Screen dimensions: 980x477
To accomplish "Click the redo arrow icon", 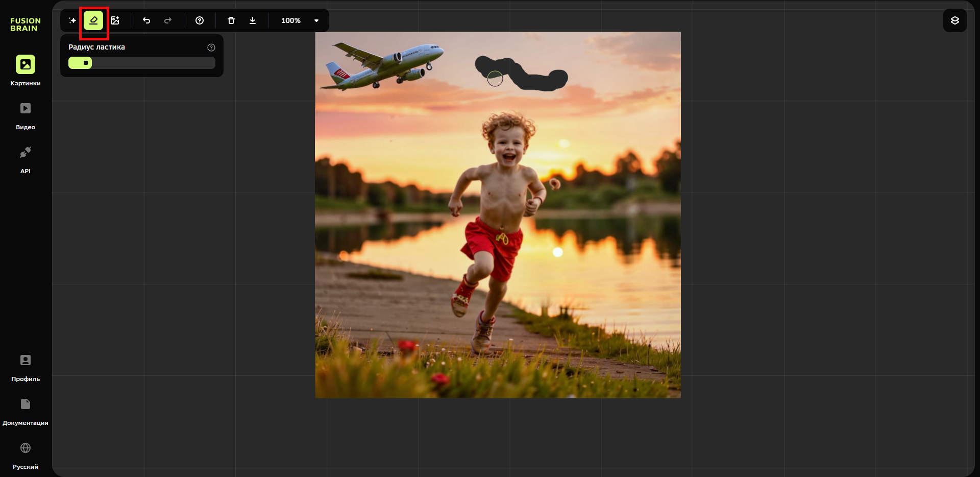I will click(168, 20).
